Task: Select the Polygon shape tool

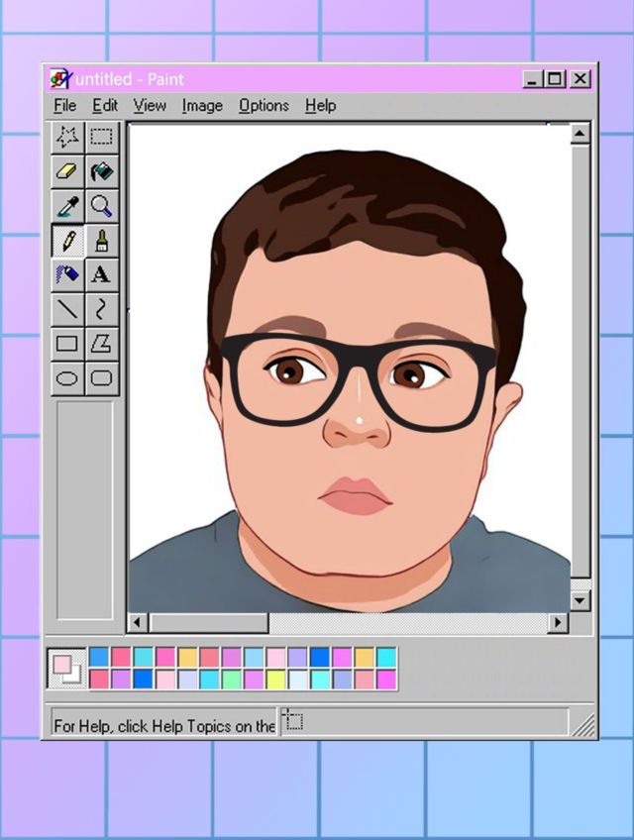Action: point(101,344)
